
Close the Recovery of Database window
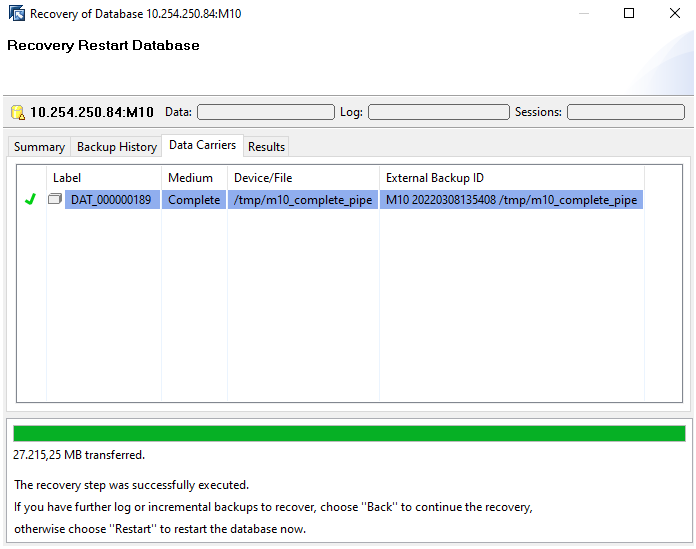[x=674, y=14]
